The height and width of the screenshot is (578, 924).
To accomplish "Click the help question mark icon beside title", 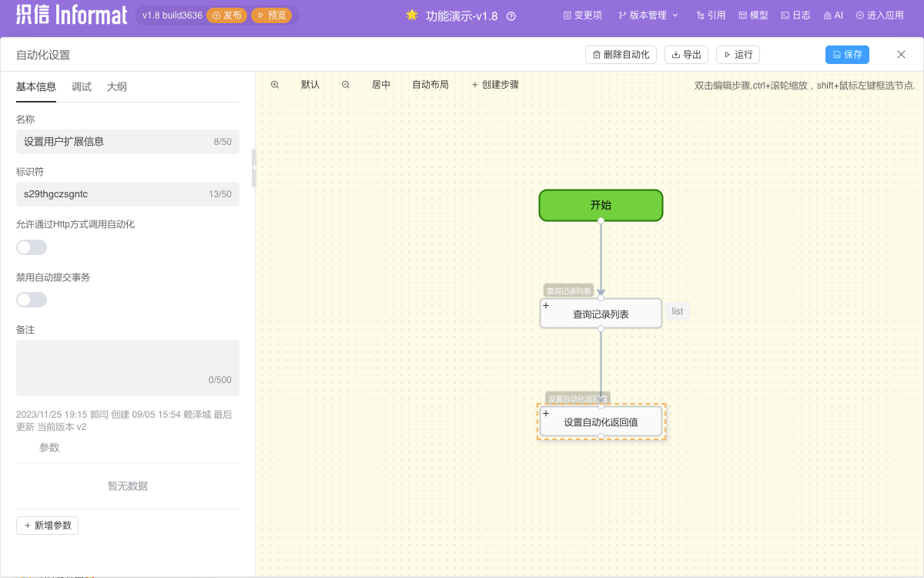I will click(511, 16).
